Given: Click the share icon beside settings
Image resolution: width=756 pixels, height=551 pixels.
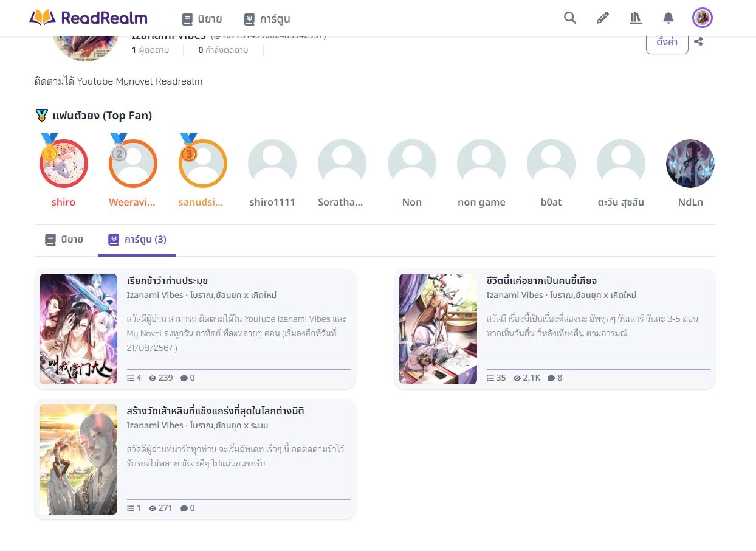Looking at the screenshot, I should pos(698,42).
